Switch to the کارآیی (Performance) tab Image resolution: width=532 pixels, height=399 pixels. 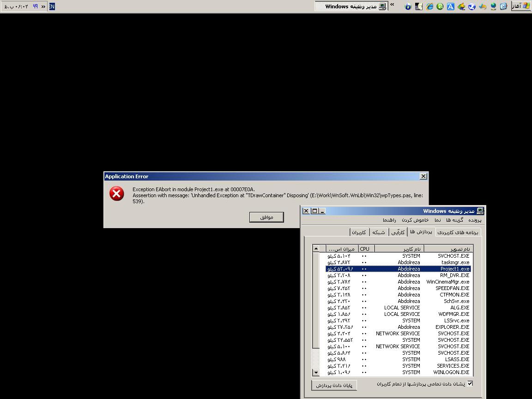tap(398, 232)
